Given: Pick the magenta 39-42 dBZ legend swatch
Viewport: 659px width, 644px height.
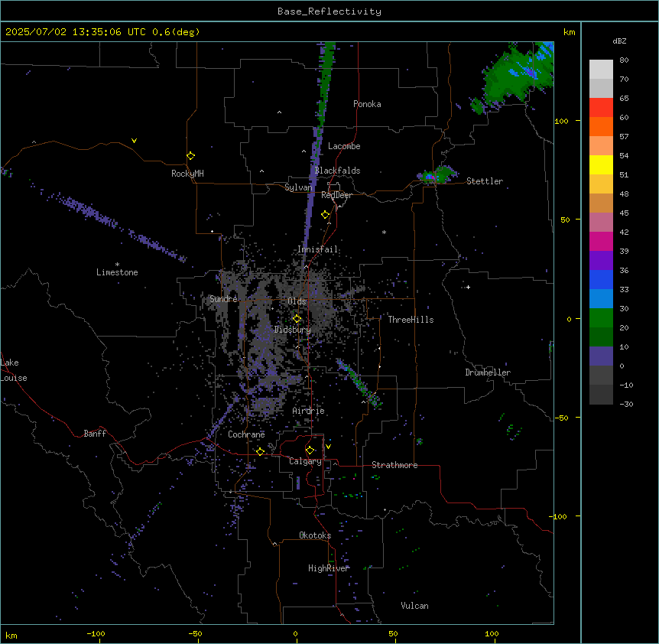Looking at the screenshot, I should pyautogui.click(x=601, y=241).
